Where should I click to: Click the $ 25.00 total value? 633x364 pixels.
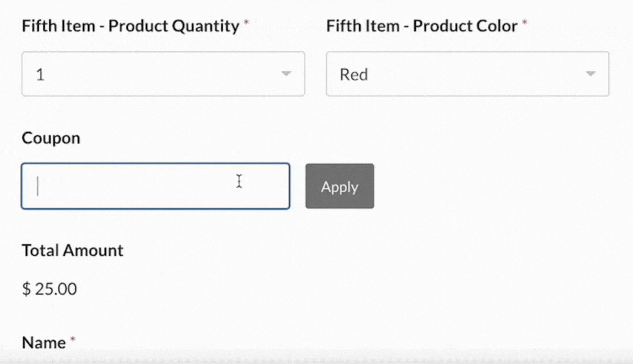point(49,289)
